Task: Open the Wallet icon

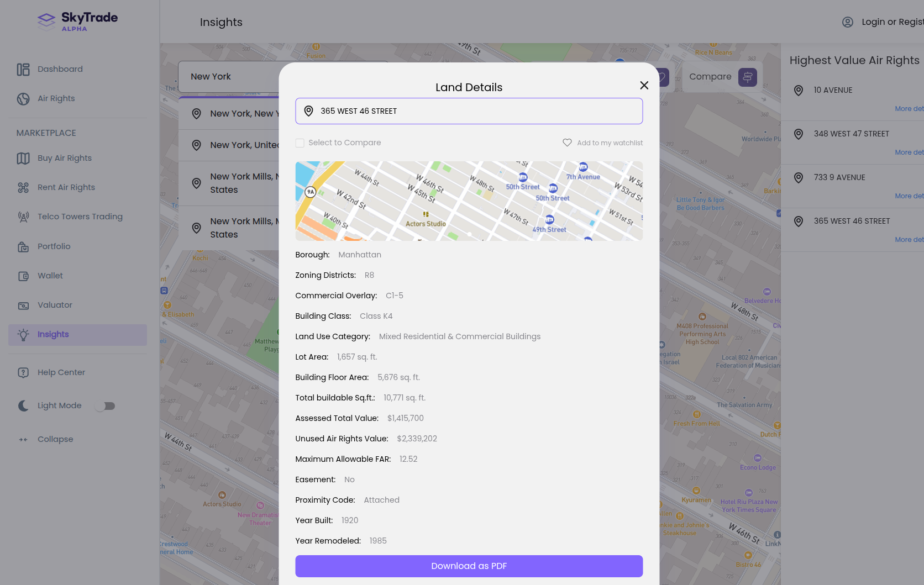Action: (23, 276)
